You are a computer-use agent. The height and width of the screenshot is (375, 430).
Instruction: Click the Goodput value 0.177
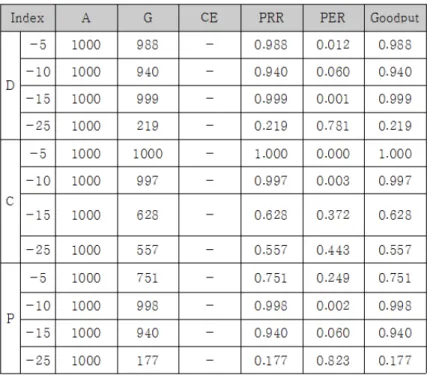pyautogui.click(x=395, y=360)
